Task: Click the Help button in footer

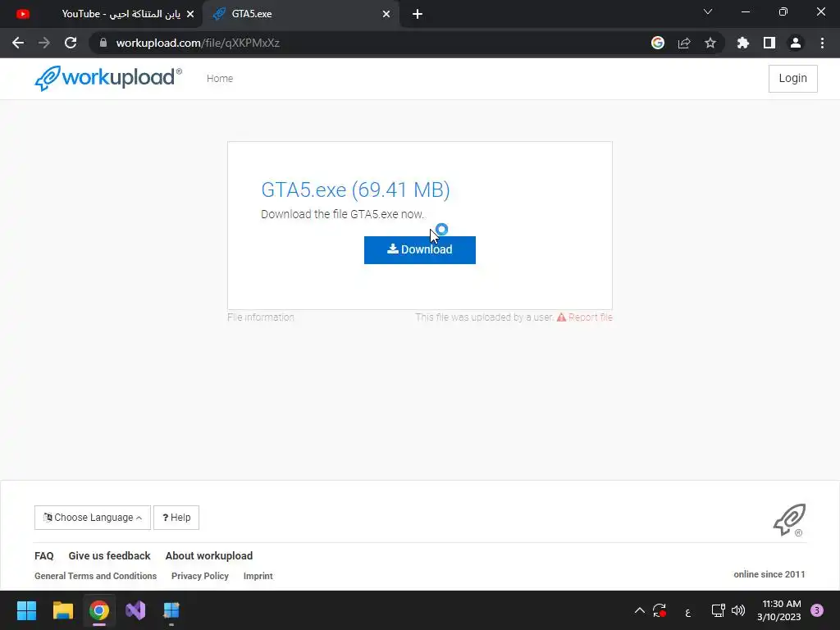Action: tap(176, 518)
